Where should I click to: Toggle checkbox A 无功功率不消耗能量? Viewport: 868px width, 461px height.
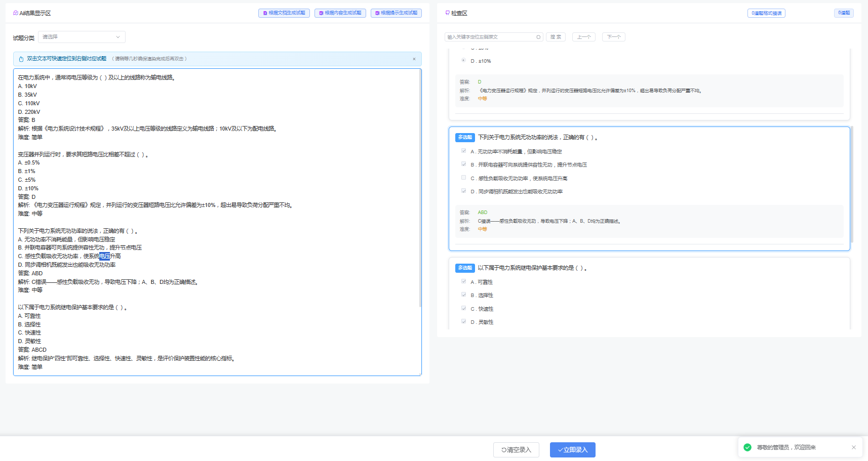[x=463, y=151]
